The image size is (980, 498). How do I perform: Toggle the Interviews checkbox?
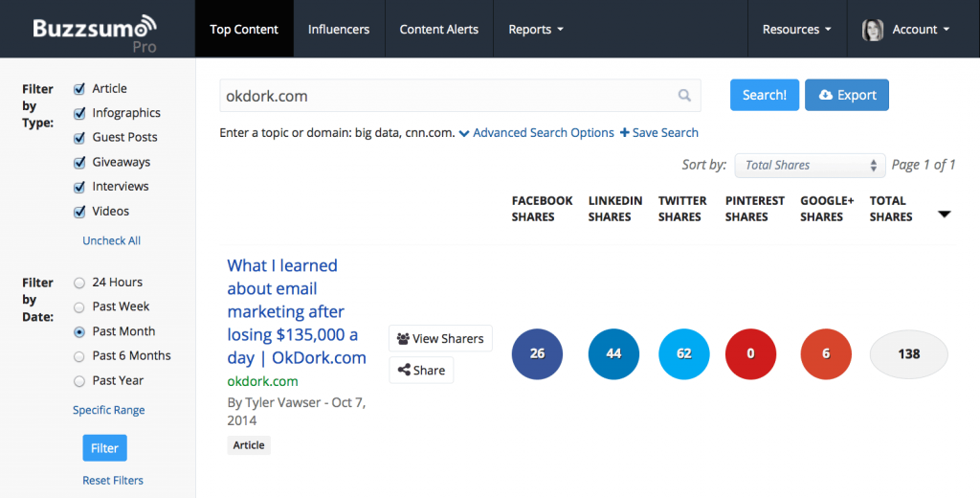tap(79, 187)
